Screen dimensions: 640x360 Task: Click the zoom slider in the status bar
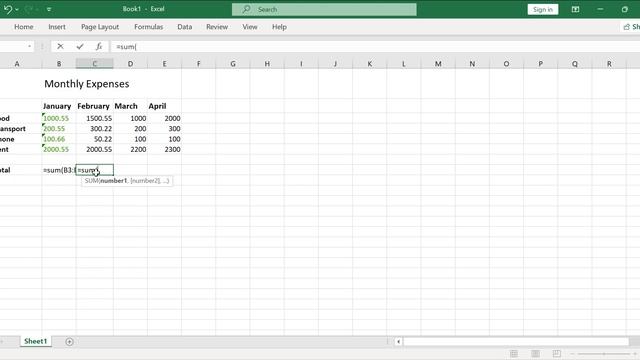coord(604,354)
